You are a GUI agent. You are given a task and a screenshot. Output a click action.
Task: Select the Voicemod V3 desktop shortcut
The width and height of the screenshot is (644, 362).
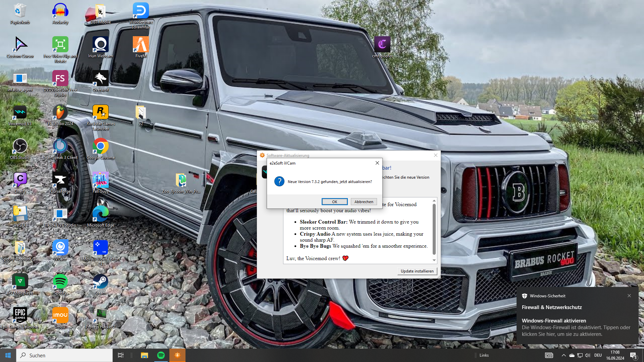(x=20, y=113)
